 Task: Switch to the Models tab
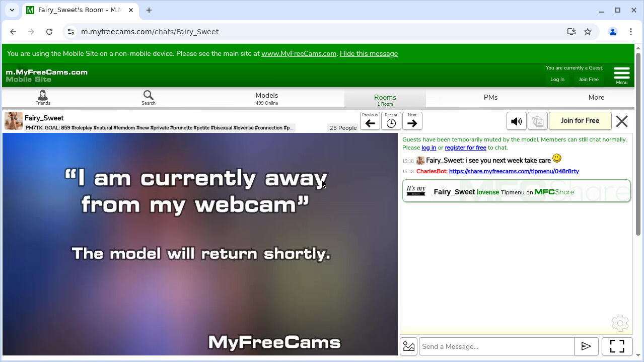coord(266,98)
